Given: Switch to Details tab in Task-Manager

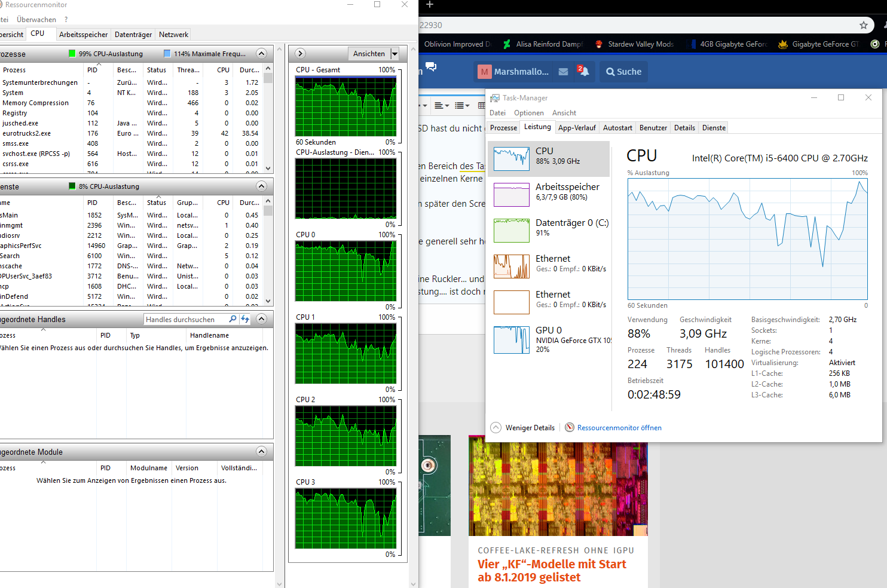Looking at the screenshot, I should 684,128.
